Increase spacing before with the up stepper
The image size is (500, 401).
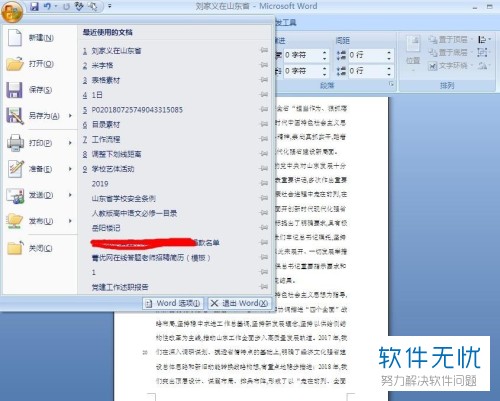click(389, 52)
